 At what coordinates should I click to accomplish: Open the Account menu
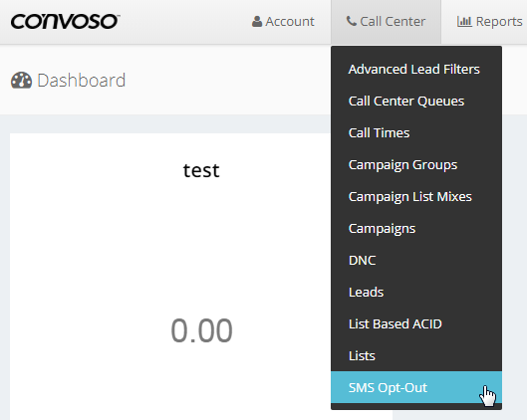(x=283, y=22)
